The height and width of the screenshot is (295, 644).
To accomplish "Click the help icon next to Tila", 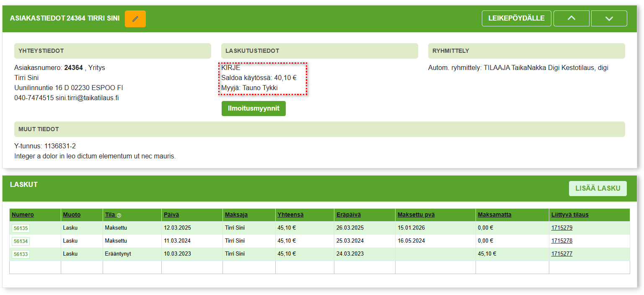I will 119,215.
